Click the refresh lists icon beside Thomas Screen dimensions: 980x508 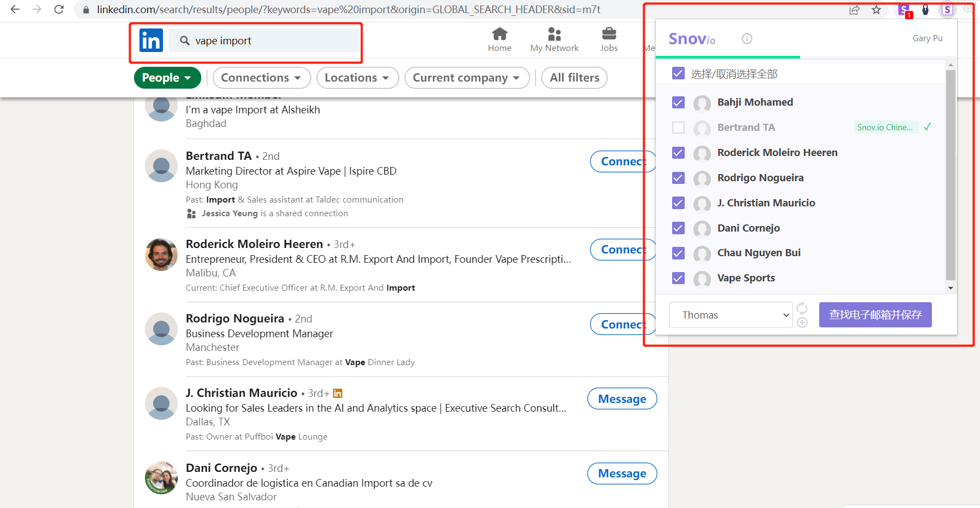[802, 308]
